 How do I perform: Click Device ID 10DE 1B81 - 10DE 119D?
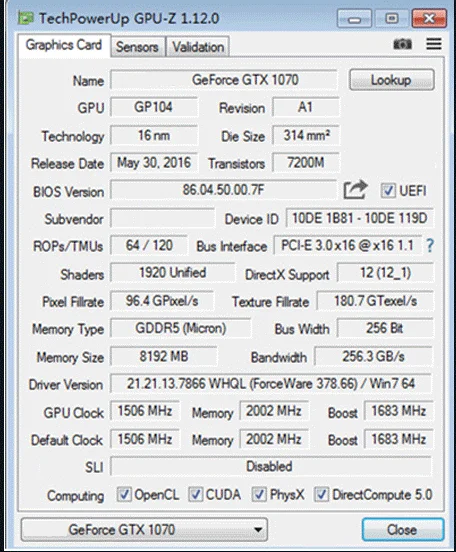pyautogui.click(x=360, y=218)
